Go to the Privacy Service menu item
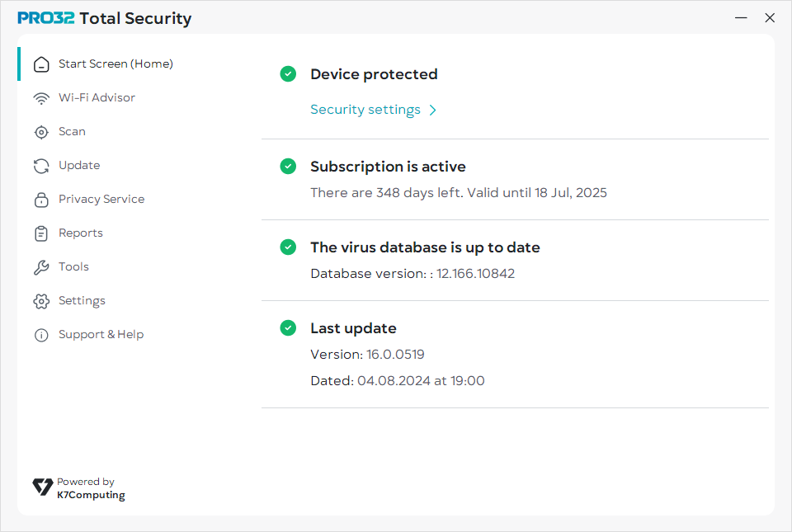Image resolution: width=792 pixels, height=532 pixels. [101, 200]
